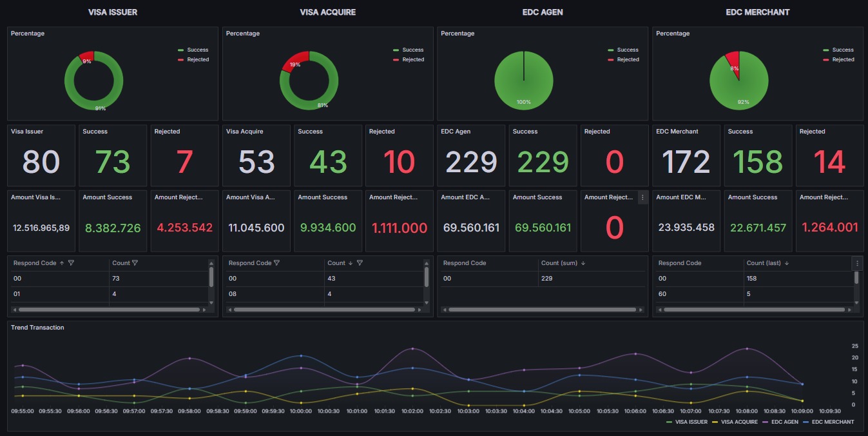Click Count (last) column header
Viewport: 868px width, 436px height.
(x=764, y=263)
